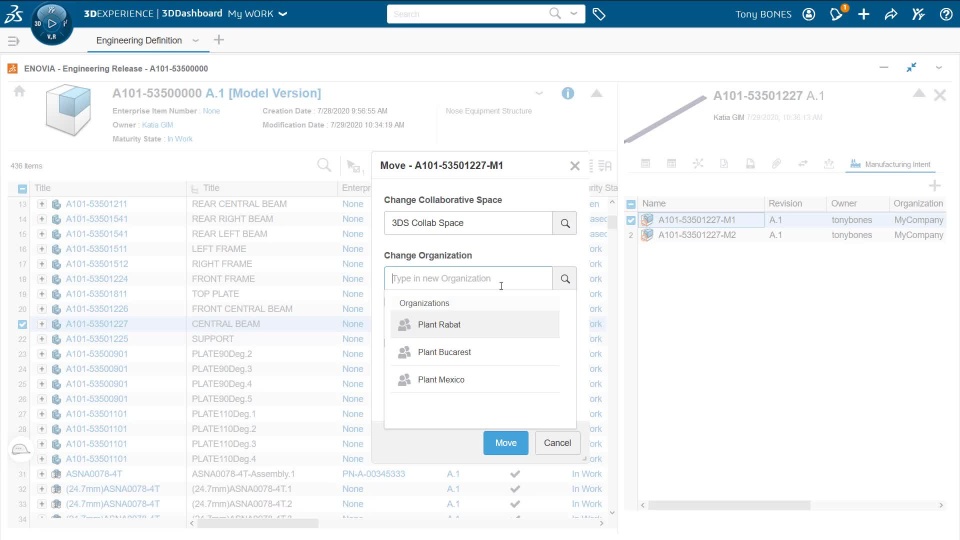Click the item list horizontal scrollbar
This screenshot has width=960, height=540.
[258, 523]
